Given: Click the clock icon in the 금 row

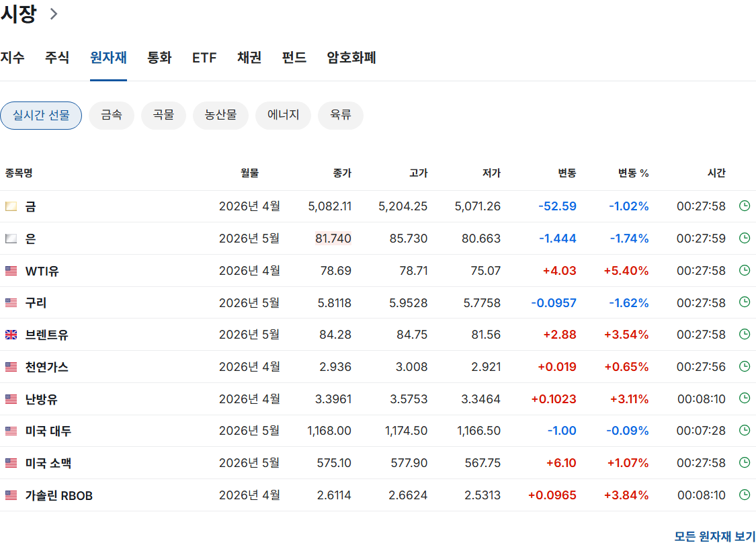Looking at the screenshot, I should coord(745,206).
